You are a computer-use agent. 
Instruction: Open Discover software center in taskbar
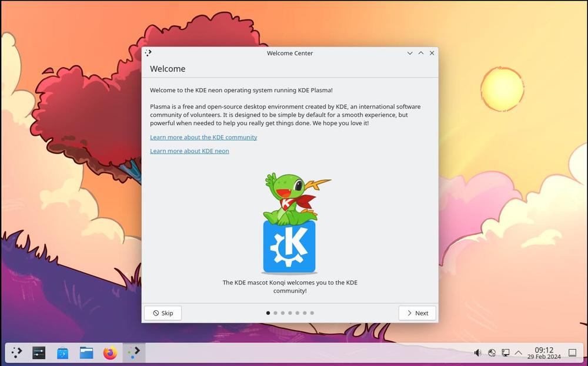point(62,352)
